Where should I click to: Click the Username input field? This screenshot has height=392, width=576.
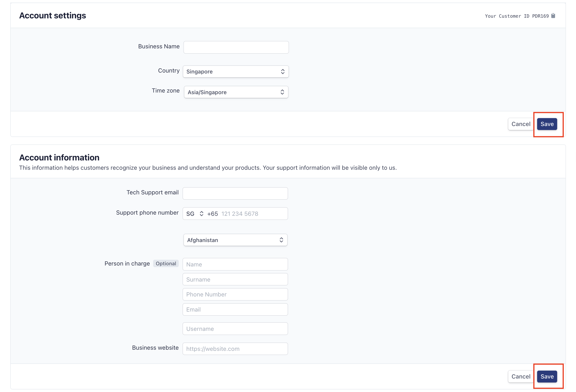[x=235, y=329]
